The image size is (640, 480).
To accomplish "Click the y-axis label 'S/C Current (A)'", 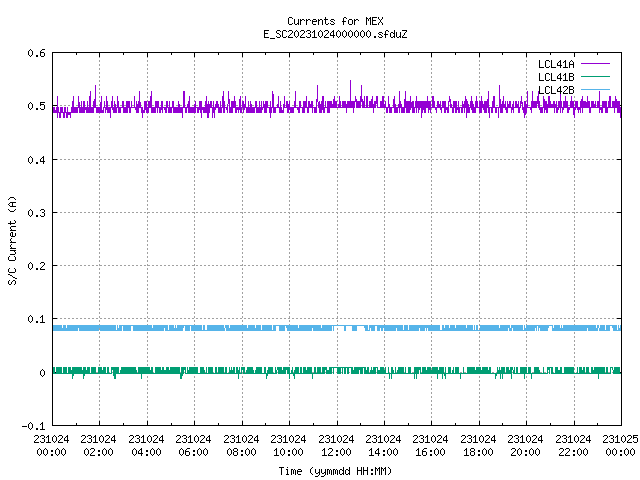I will pos(13,240).
